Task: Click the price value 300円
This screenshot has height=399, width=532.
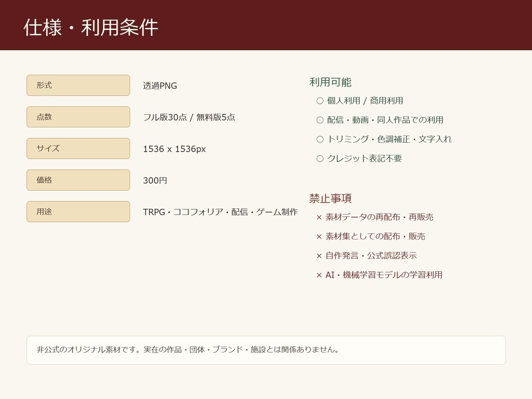Action: [155, 180]
